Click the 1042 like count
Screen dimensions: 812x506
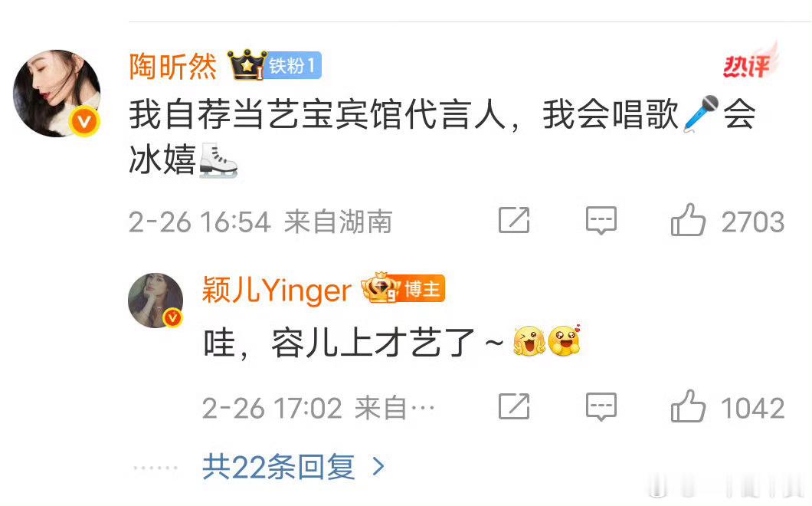coord(753,408)
